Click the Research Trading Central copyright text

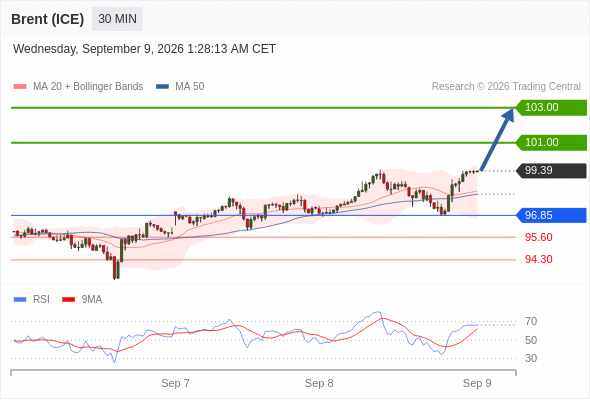coord(506,87)
